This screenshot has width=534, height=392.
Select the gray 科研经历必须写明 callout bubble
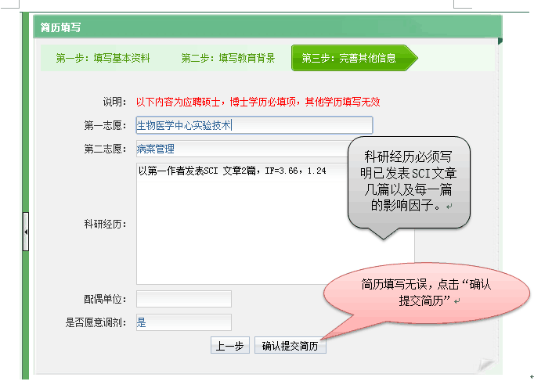click(409, 182)
